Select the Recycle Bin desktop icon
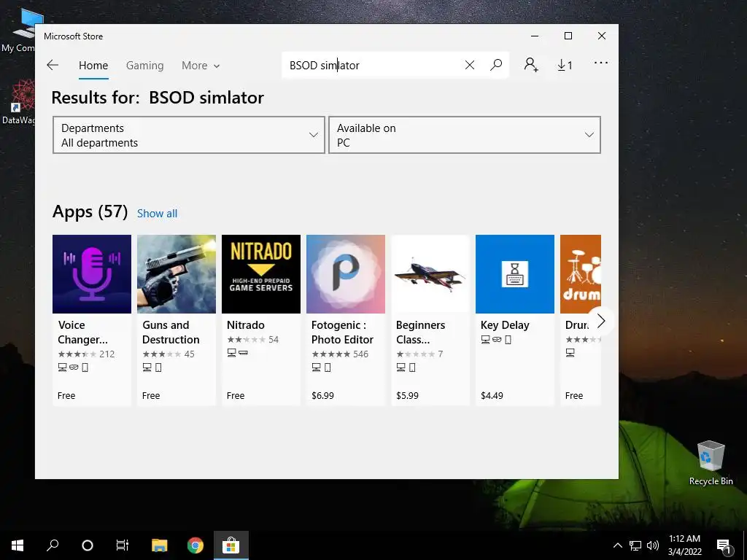The height and width of the screenshot is (560, 747). click(x=711, y=463)
